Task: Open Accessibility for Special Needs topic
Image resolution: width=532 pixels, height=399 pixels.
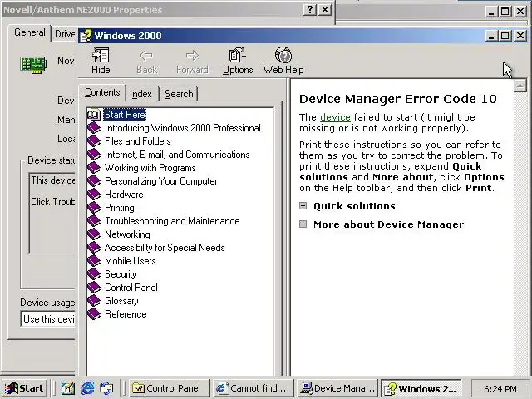Action: click(x=165, y=248)
